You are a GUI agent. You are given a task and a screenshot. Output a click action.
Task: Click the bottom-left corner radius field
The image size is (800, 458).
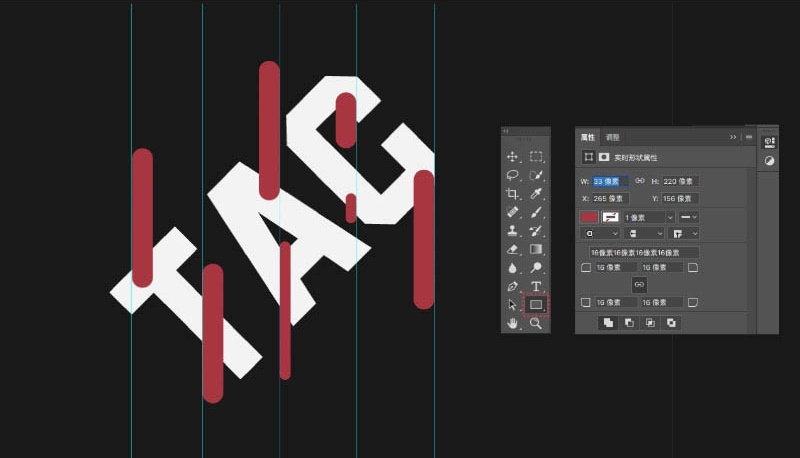[615, 302]
